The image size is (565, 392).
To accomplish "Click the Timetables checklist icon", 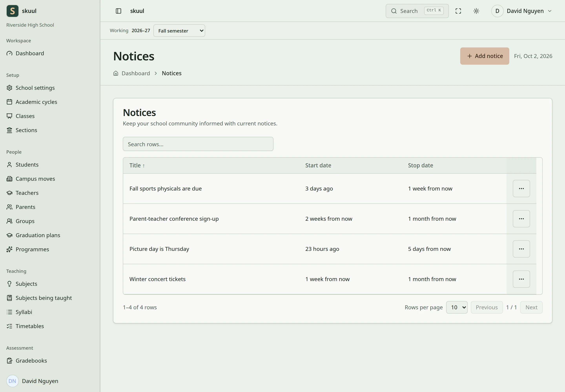I will pyautogui.click(x=9, y=326).
